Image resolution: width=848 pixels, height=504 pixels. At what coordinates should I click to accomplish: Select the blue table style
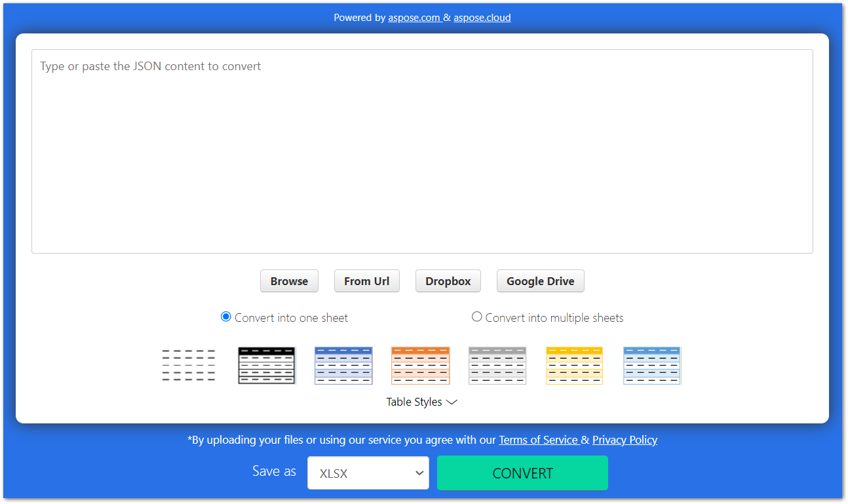(343, 365)
